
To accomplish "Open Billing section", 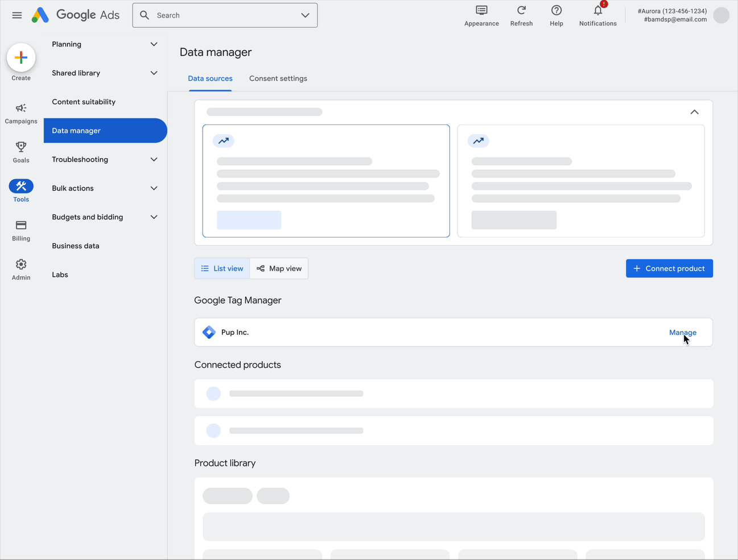I will click(21, 230).
